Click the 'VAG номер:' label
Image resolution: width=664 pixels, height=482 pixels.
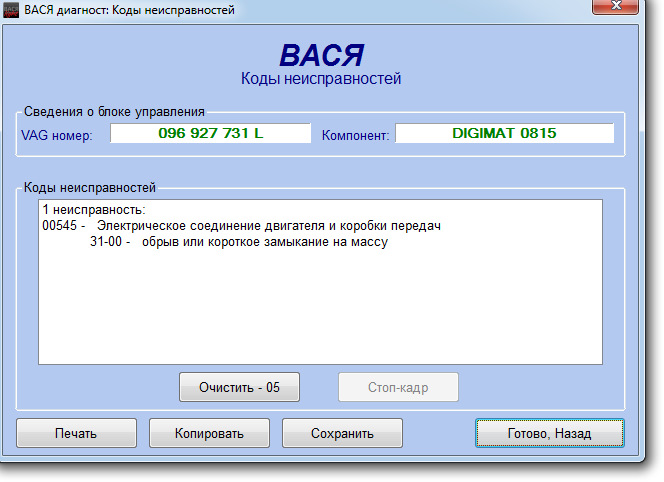pos(57,136)
